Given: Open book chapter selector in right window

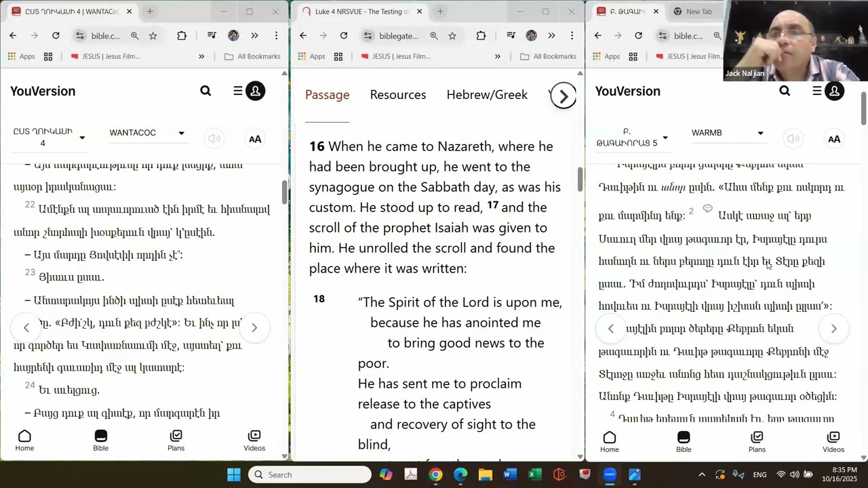Looking at the screenshot, I should pyautogui.click(x=632, y=137).
